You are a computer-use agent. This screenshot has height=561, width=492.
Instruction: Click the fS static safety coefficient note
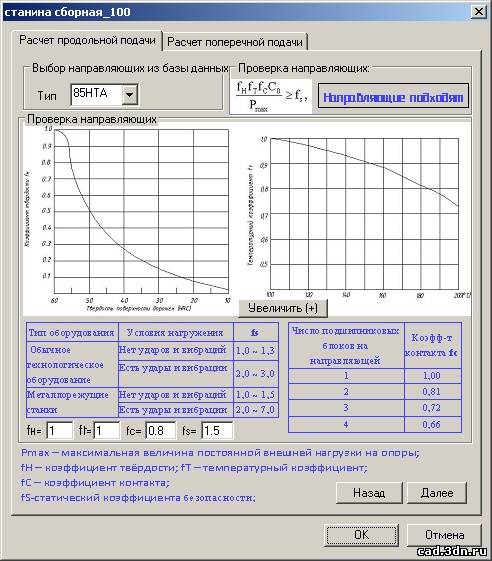coord(138,498)
